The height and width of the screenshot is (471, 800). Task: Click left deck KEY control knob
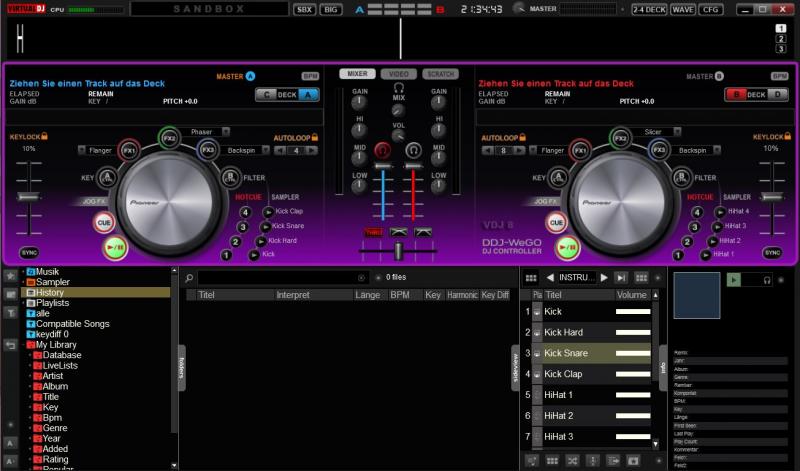[107, 178]
